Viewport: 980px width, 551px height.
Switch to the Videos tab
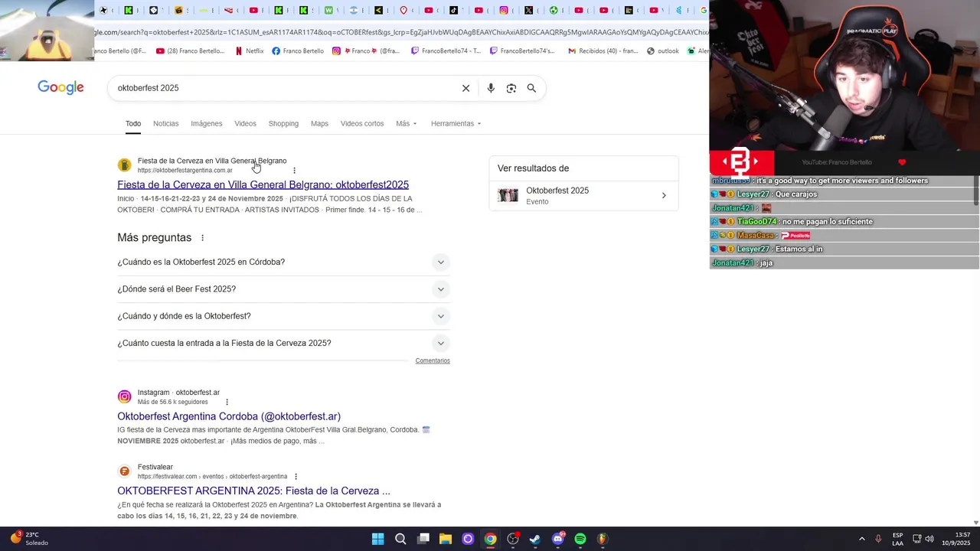245,123
